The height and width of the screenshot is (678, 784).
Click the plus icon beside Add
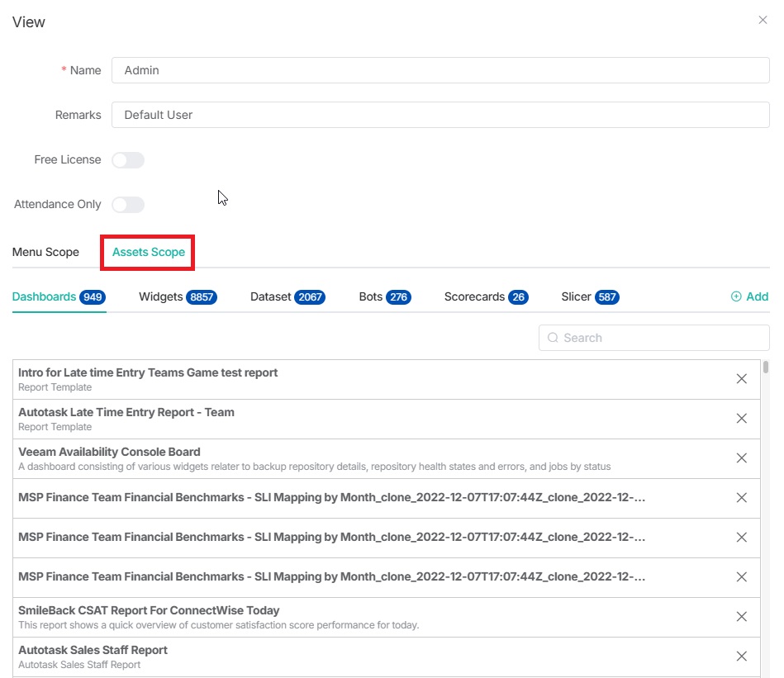(736, 296)
